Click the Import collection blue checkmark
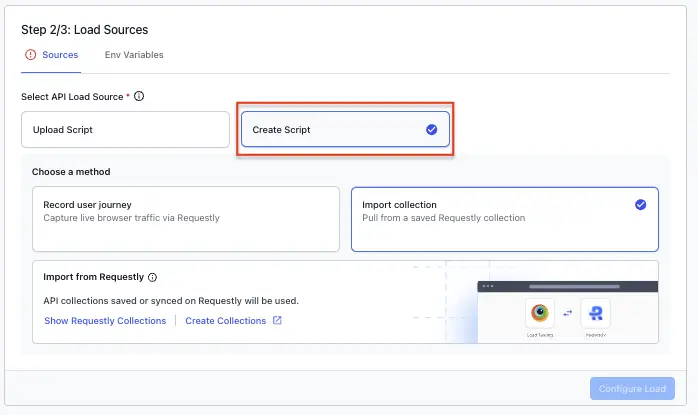The image size is (698, 415). 640,205
